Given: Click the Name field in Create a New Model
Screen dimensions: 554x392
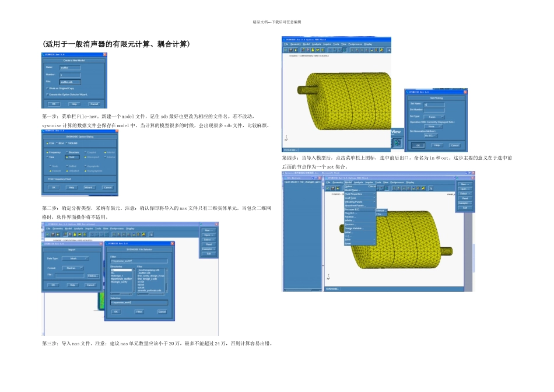Looking at the screenshot, I should coord(70,68).
